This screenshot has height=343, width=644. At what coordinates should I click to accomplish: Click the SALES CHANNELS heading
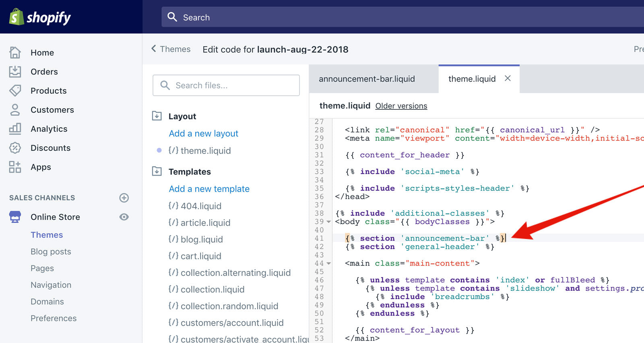coord(42,197)
